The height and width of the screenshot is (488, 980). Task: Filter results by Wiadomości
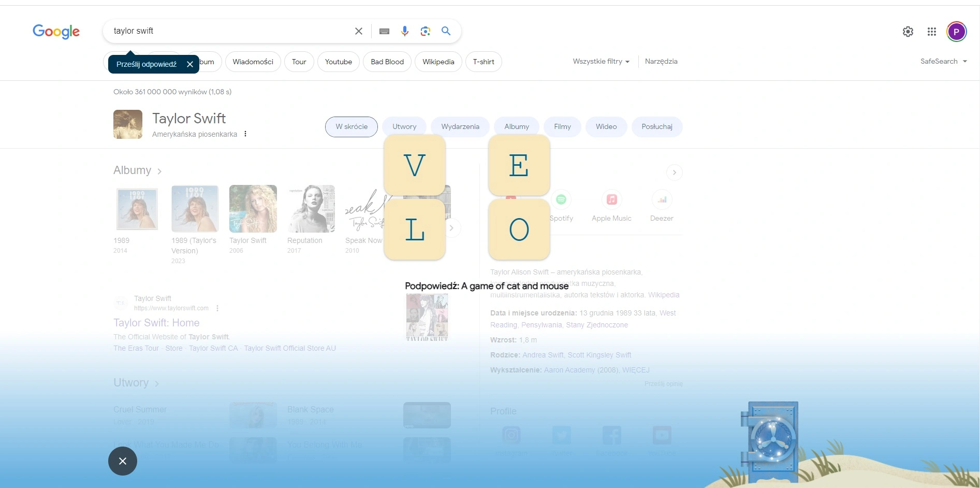[x=253, y=62]
